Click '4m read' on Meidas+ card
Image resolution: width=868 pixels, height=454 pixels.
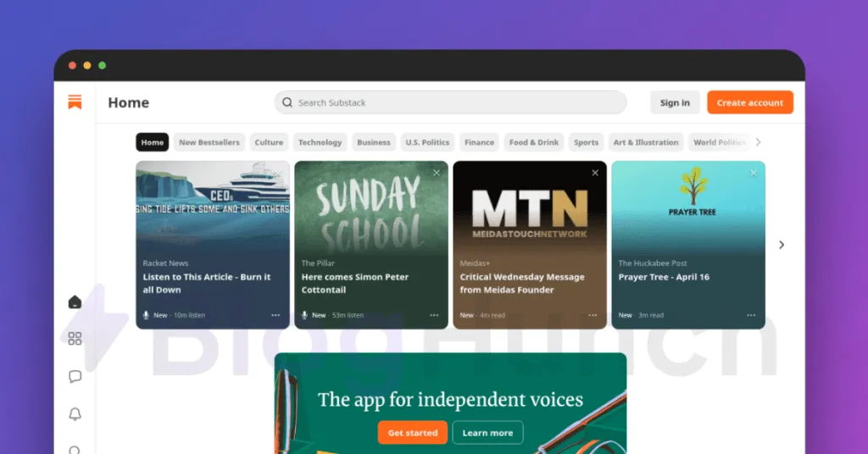tap(492, 315)
